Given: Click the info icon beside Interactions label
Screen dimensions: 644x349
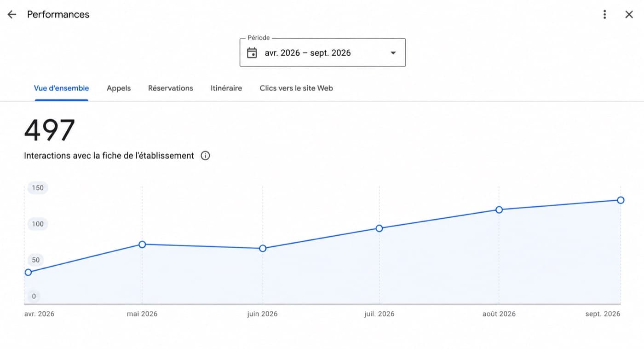Looking at the screenshot, I should pos(206,156).
